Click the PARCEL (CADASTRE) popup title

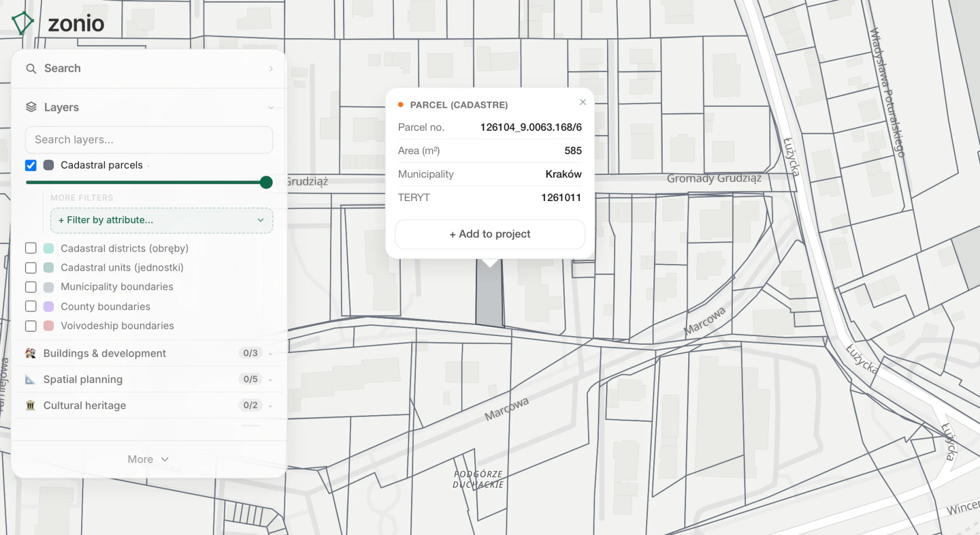coord(459,105)
